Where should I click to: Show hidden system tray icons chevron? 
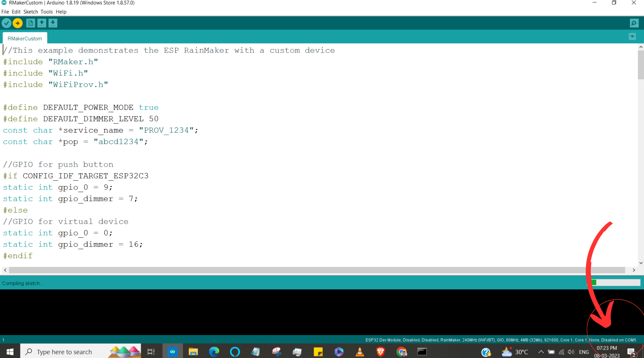(541, 352)
